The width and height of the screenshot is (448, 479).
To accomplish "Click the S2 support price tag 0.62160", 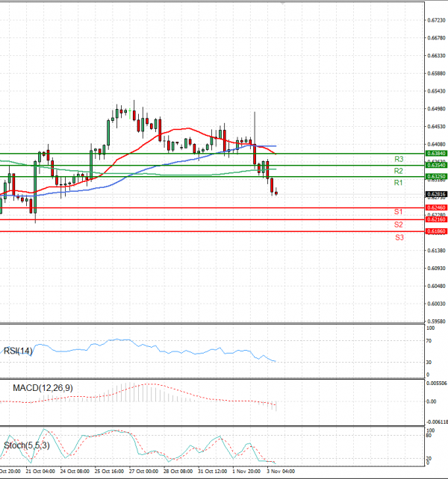I will tap(436, 219).
